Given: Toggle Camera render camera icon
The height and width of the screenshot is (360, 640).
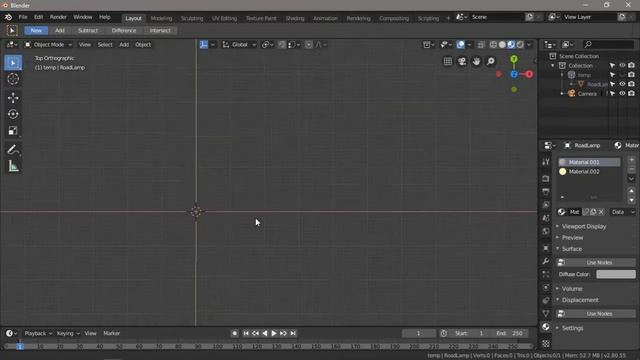Looking at the screenshot, I should click(x=631, y=93).
